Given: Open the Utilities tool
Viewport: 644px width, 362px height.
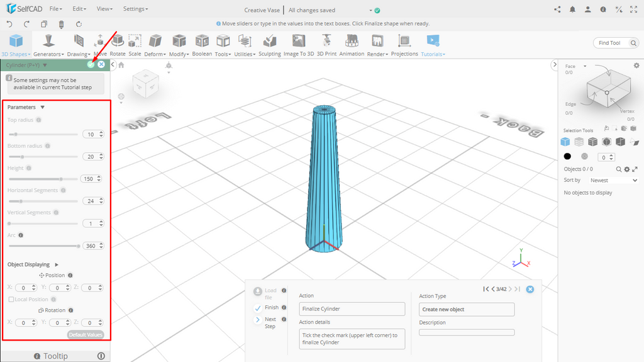Looking at the screenshot, I should point(245,45).
